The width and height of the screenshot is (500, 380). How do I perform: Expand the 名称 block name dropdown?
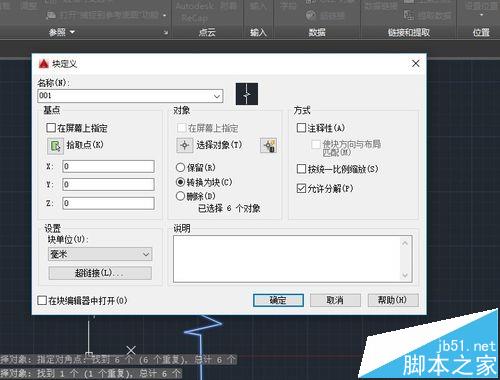click(217, 96)
